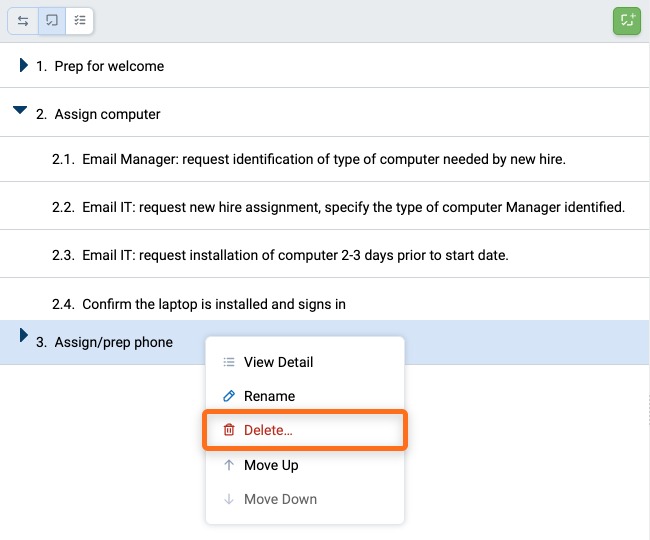
Task: Select substep 2.2 Email IT request assignment
Action: click(324, 206)
